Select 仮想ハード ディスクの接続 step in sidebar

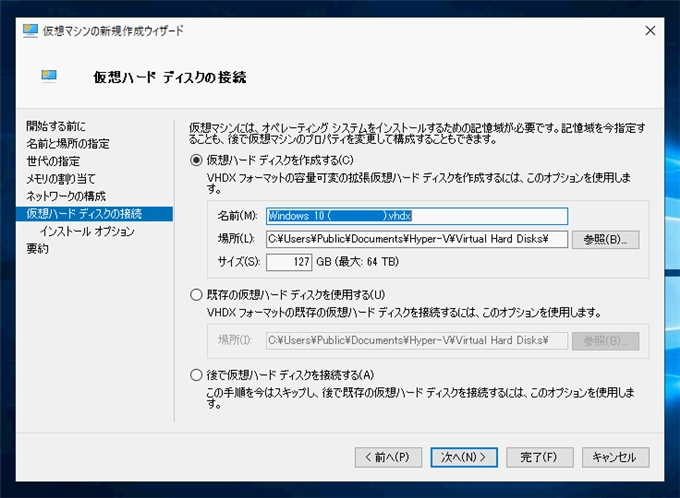(94, 214)
